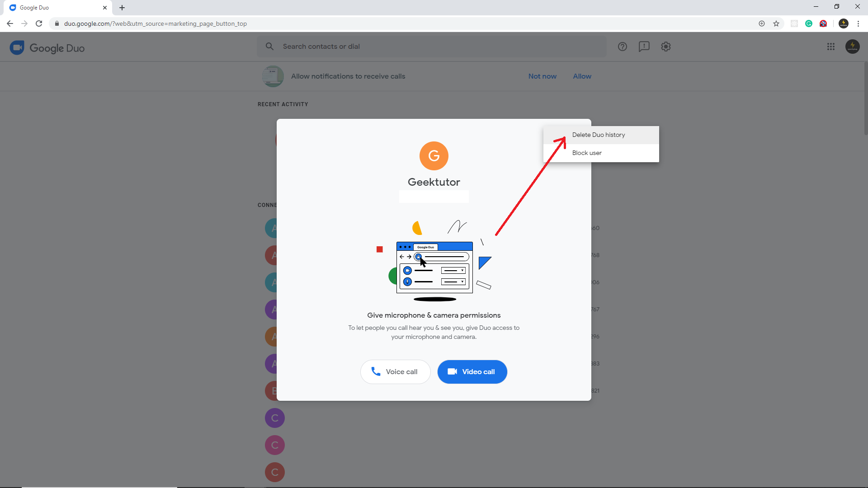Open the Help question mark icon
This screenshot has height=488, width=868.
tap(623, 47)
